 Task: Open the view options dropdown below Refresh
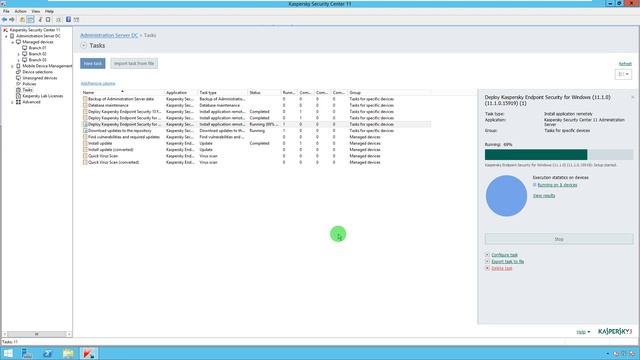point(623,74)
